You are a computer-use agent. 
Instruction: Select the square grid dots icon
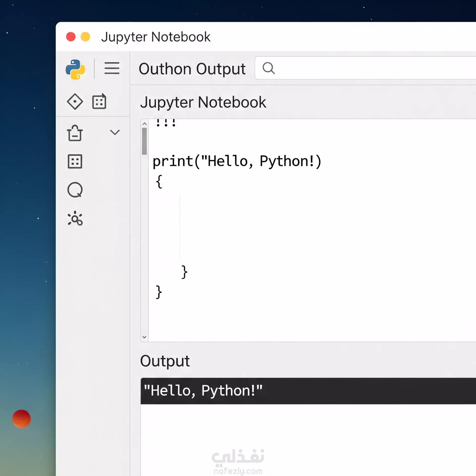(75, 161)
